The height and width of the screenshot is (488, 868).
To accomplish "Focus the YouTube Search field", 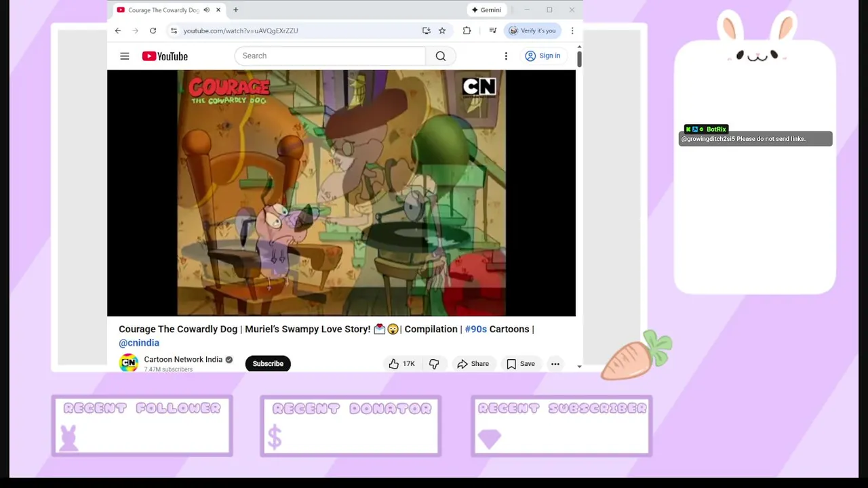I will coord(330,56).
